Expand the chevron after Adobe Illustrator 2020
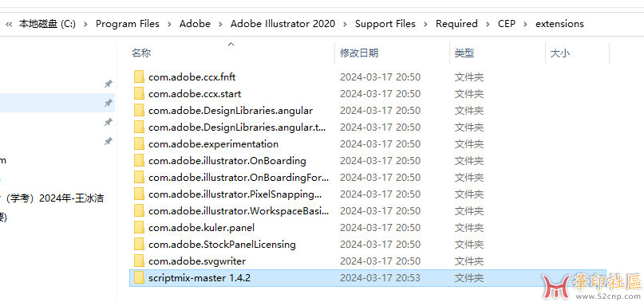The height and width of the screenshot is (302, 644). click(x=345, y=24)
